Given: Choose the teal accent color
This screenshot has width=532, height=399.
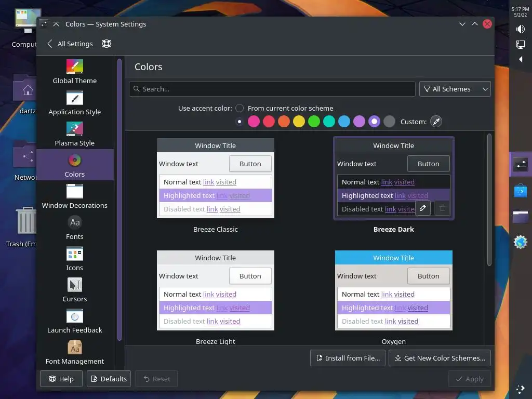Looking at the screenshot, I should 329,122.
